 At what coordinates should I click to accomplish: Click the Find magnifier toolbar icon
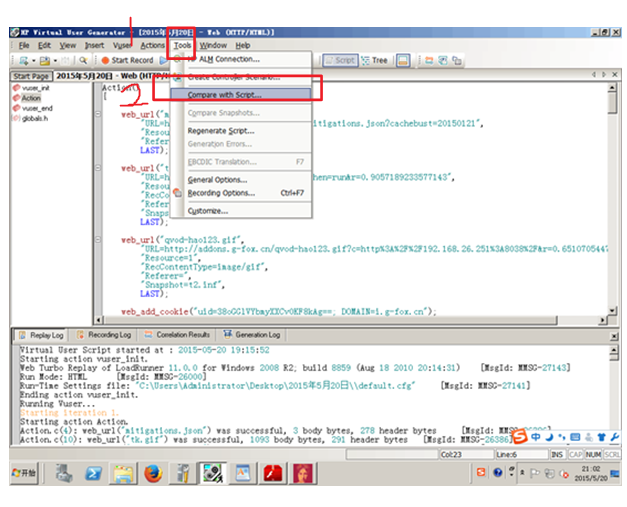pos(83,60)
